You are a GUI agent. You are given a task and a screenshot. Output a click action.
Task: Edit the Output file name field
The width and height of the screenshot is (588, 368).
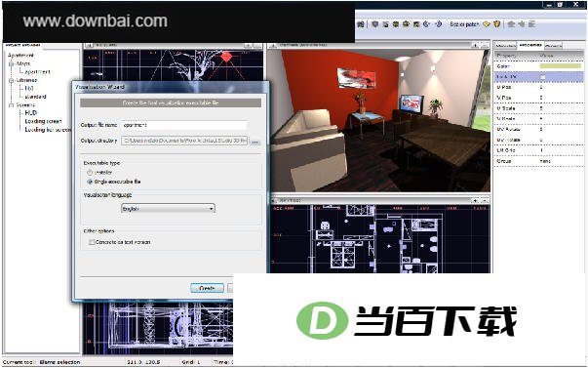pyautogui.click(x=184, y=125)
